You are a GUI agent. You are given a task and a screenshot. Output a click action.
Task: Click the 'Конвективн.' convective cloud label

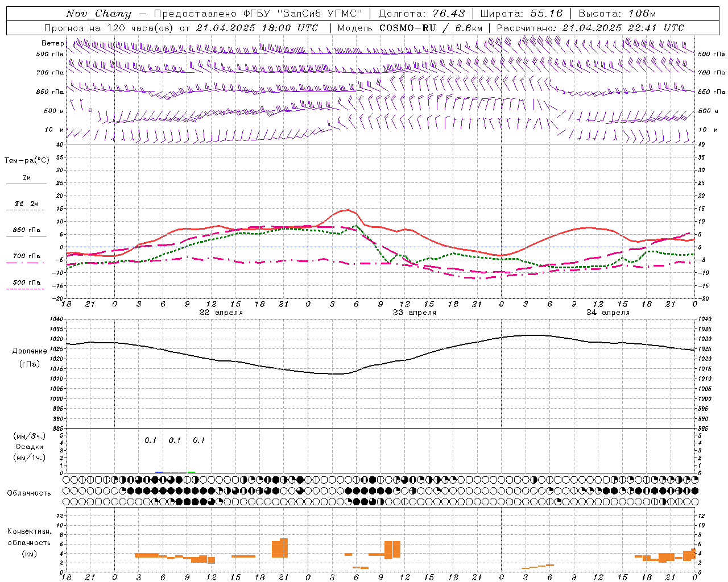click(30, 531)
